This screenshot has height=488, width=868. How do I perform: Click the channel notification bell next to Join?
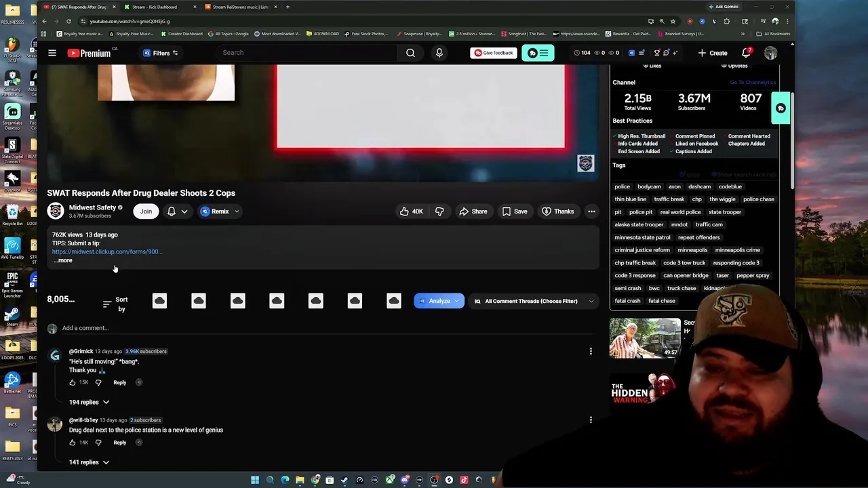point(172,211)
